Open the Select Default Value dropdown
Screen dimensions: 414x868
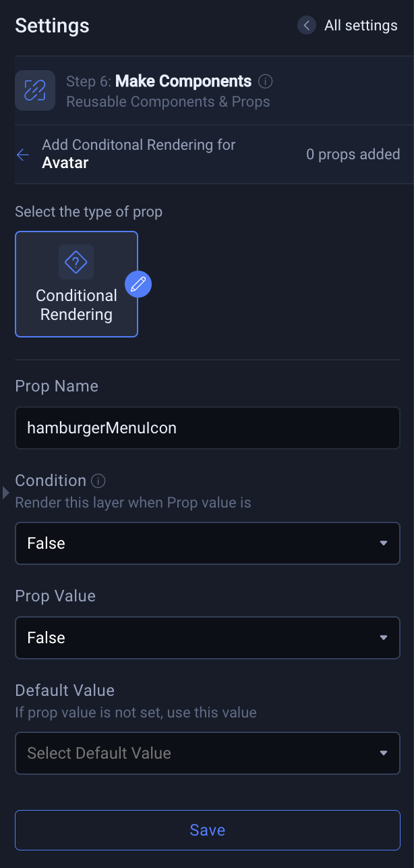207,753
